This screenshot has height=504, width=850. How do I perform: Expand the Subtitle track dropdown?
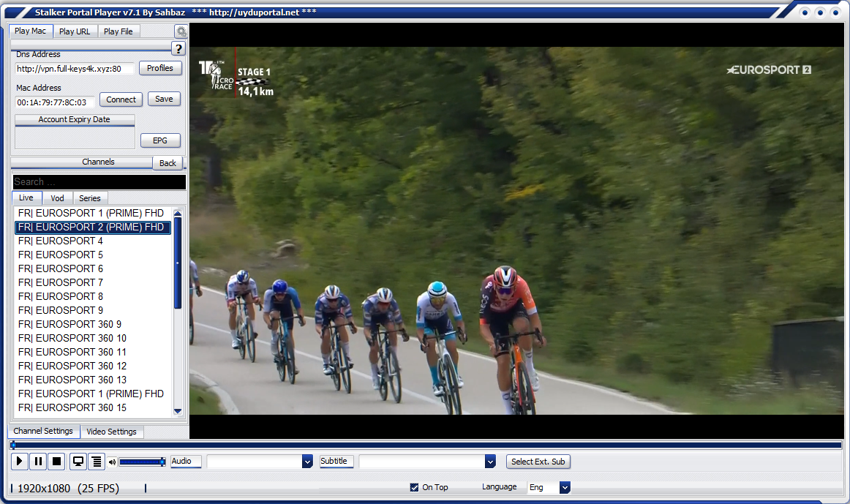(x=490, y=462)
